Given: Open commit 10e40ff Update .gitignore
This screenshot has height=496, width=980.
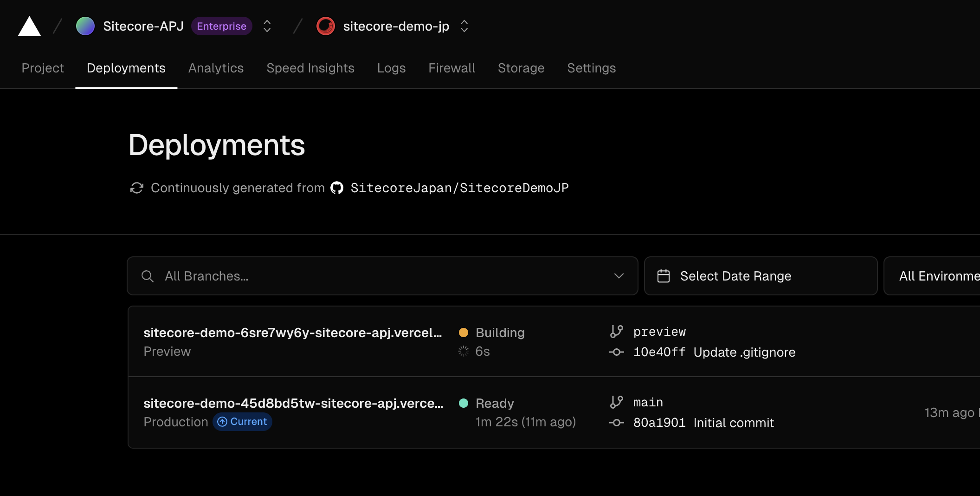Looking at the screenshot, I should point(715,352).
